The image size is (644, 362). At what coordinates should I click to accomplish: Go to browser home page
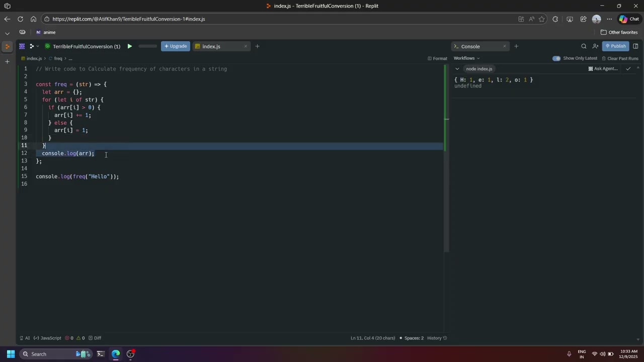pos(33,19)
